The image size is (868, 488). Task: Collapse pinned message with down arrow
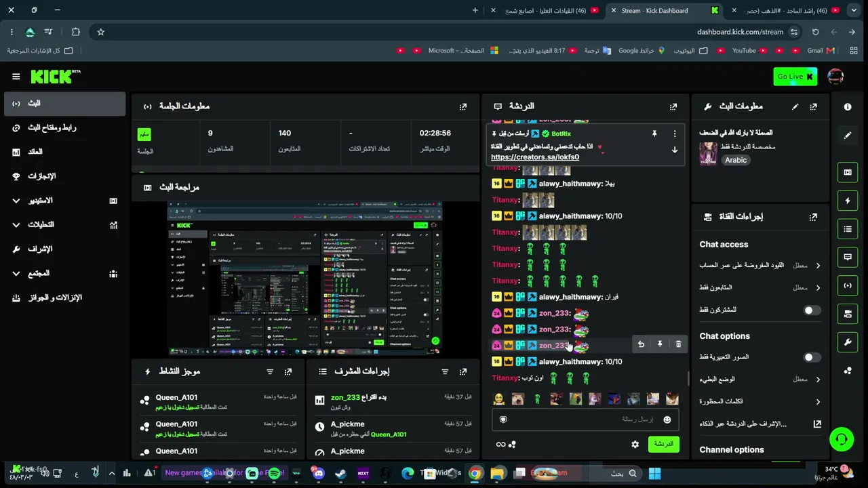(x=675, y=150)
